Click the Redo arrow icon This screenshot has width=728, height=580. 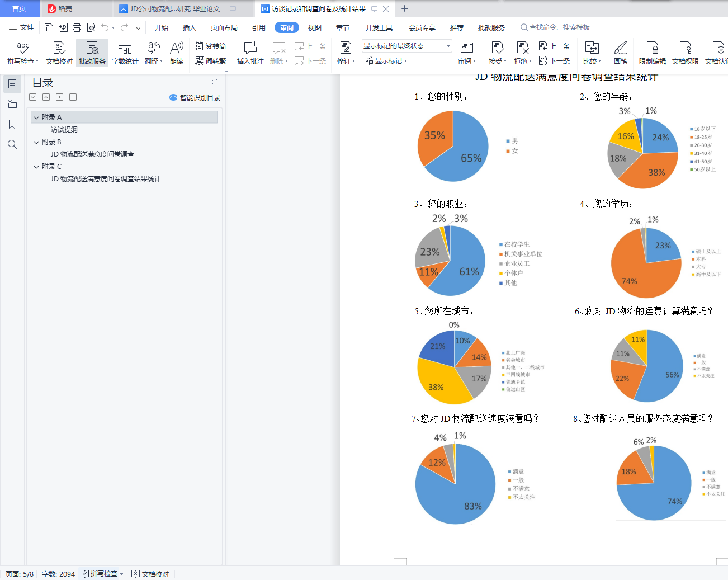tap(124, 27)
